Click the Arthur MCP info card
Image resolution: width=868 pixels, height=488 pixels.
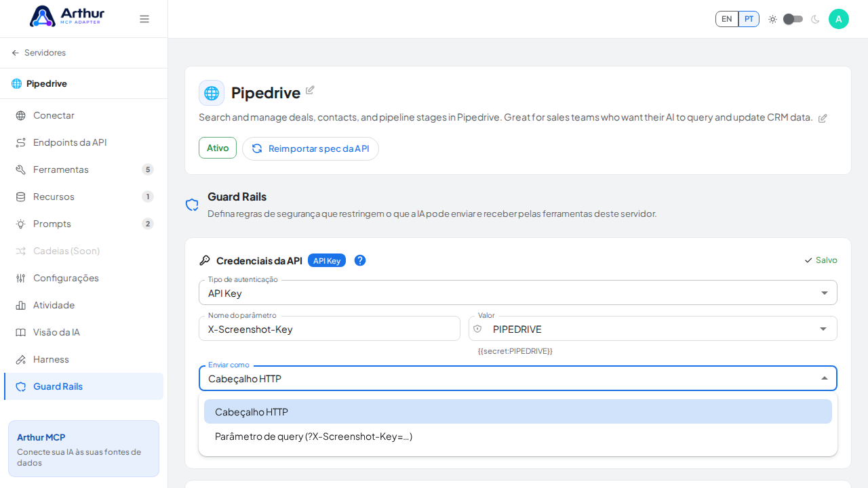point(84,449)
